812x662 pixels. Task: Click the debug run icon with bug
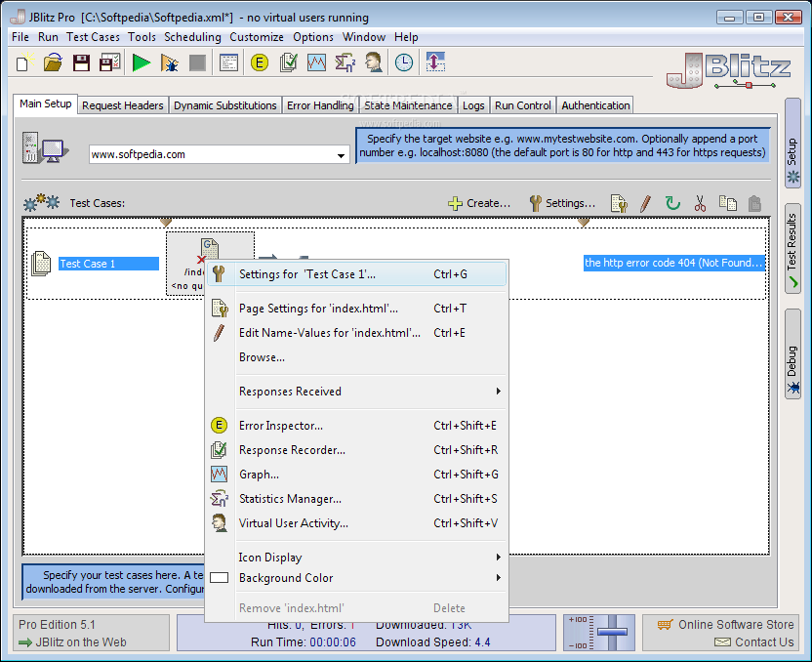[x=170, y=62]
